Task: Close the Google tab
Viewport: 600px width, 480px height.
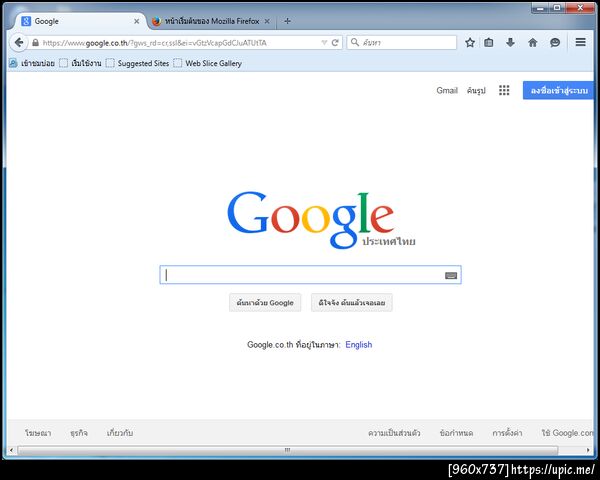Action: 137,21
